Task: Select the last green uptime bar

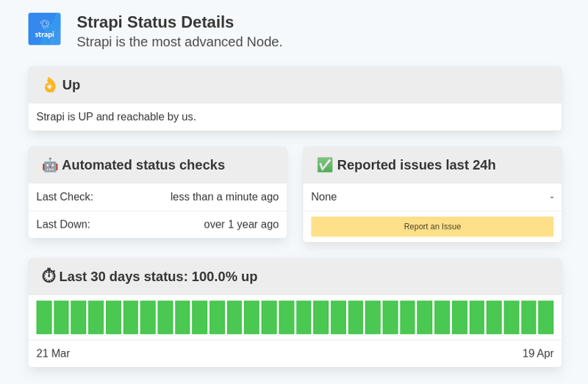Action: click(545, 317)
